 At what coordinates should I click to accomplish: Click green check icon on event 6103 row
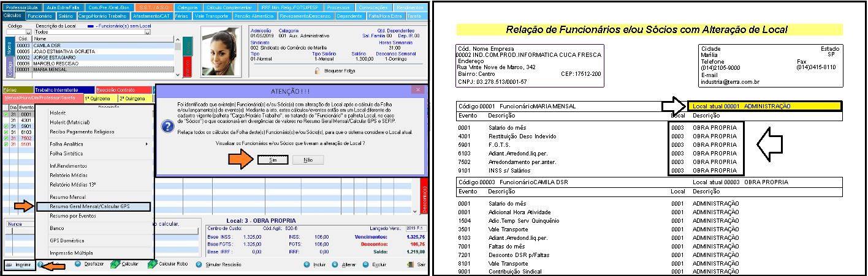point(6,132)
